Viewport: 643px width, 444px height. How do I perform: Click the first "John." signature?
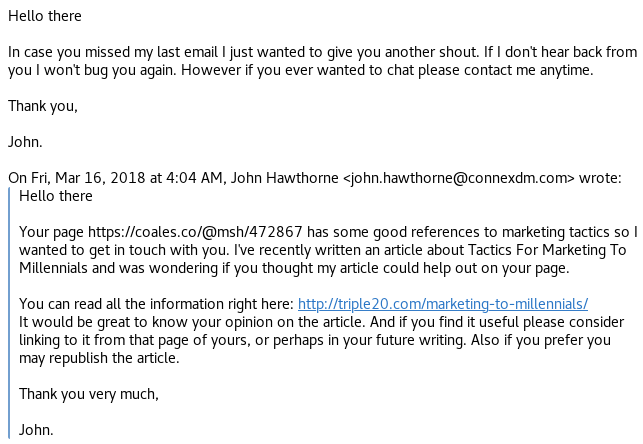(x=27, y=141)
